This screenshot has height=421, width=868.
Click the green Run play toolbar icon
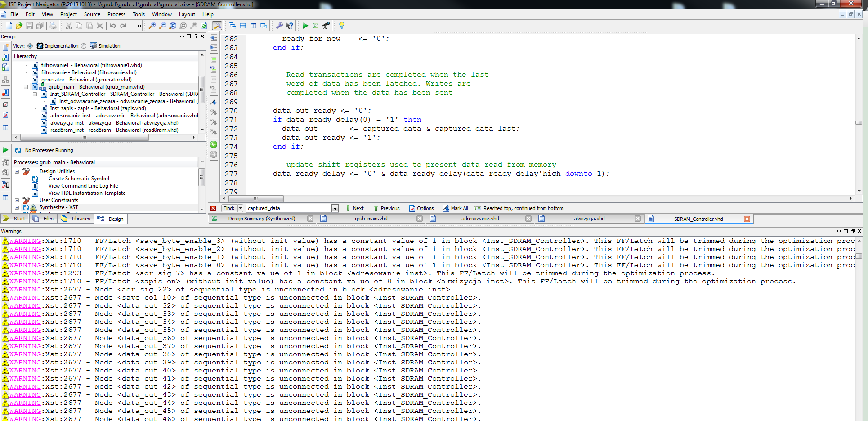coord(305,26)
